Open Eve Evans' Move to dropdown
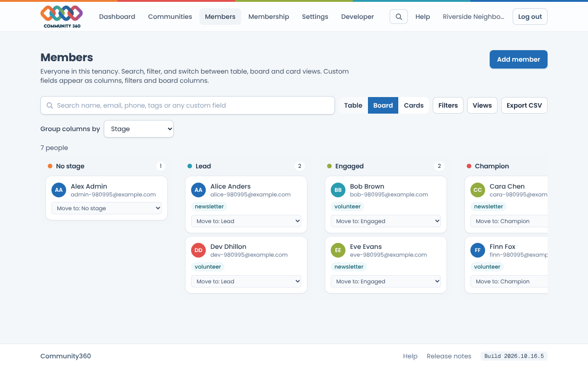Image resolution: width=588 pixels, height=368 pixels. pos(386,282)
